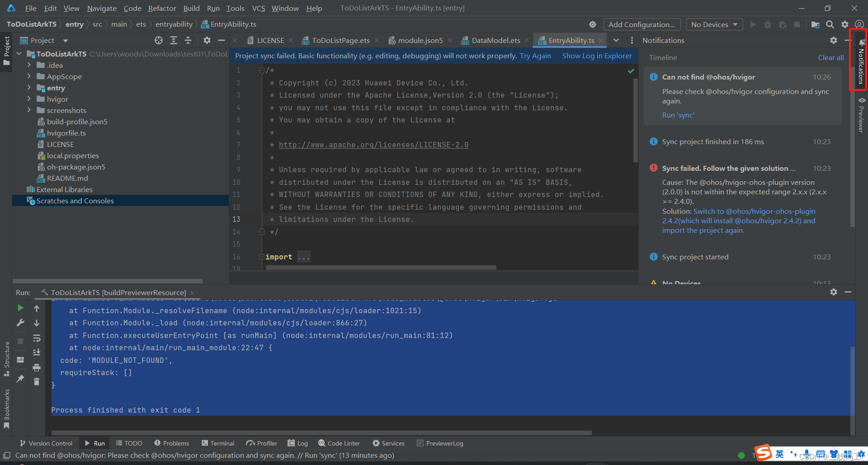Clear Run console with trash icon
Screen dimensions: 868x465
point(37,382)
